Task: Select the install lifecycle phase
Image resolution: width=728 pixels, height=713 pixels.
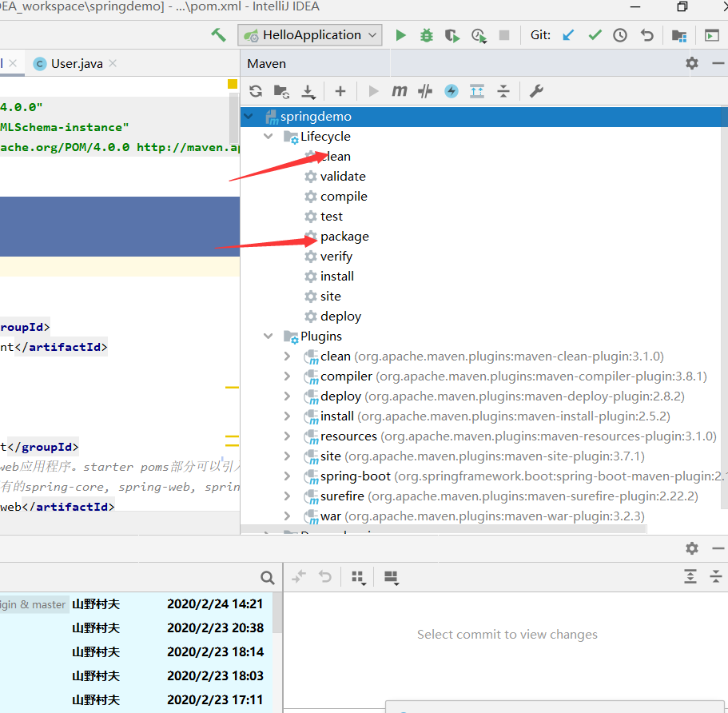Action: point(329,277)
